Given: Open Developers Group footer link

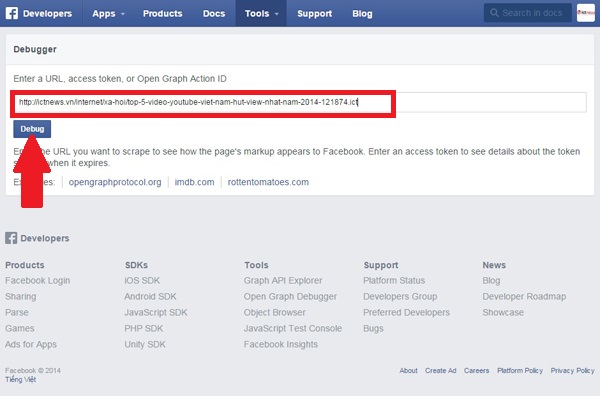Looking at the screenshot, I should (x=400, y=297).
